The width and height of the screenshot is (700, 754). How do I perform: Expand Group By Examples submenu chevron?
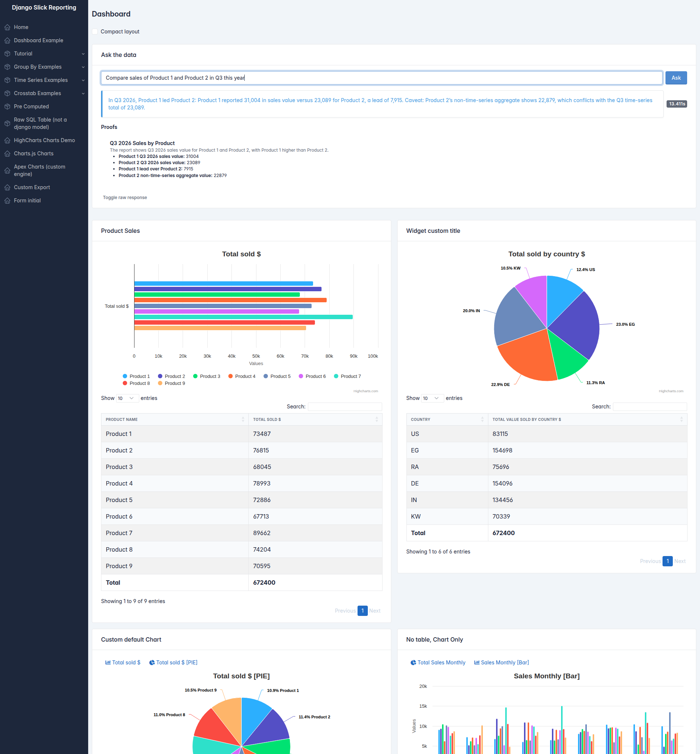point(83,67)
